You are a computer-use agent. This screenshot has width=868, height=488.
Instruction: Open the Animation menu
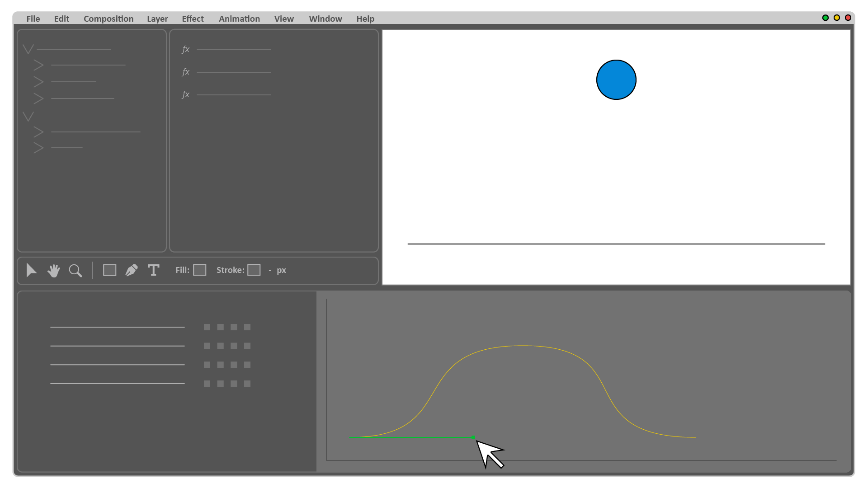239,19
